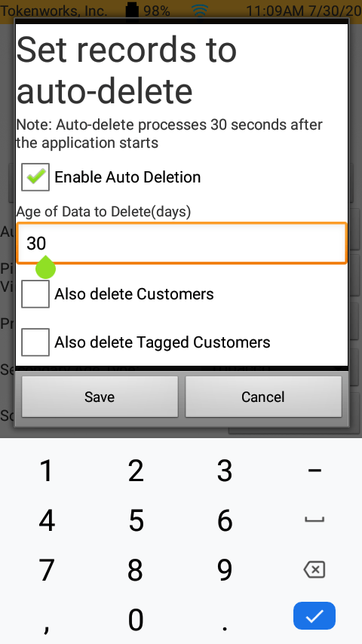Tap the number 7 key
Viewport: 362px width, 644px height.
coord(47,570)
